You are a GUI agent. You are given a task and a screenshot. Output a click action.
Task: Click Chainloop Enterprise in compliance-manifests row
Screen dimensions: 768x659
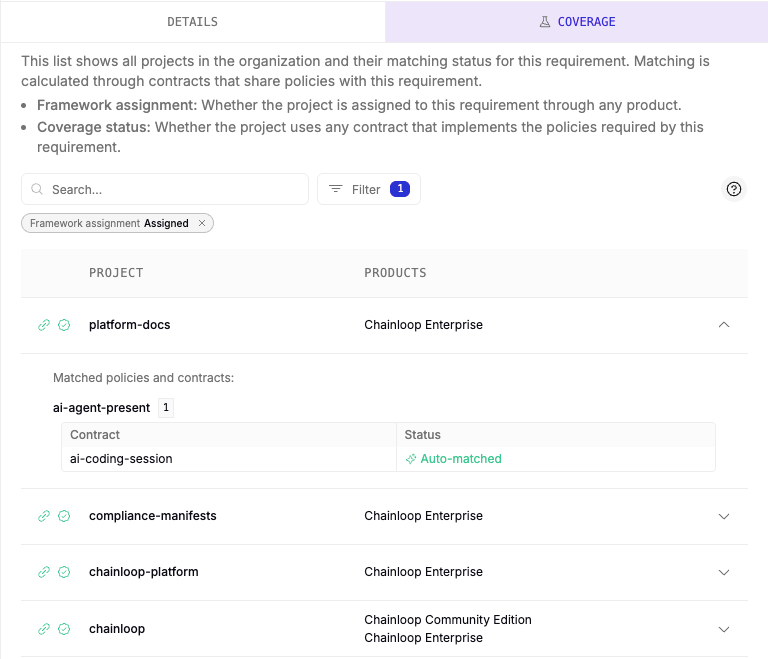(423, 516)
